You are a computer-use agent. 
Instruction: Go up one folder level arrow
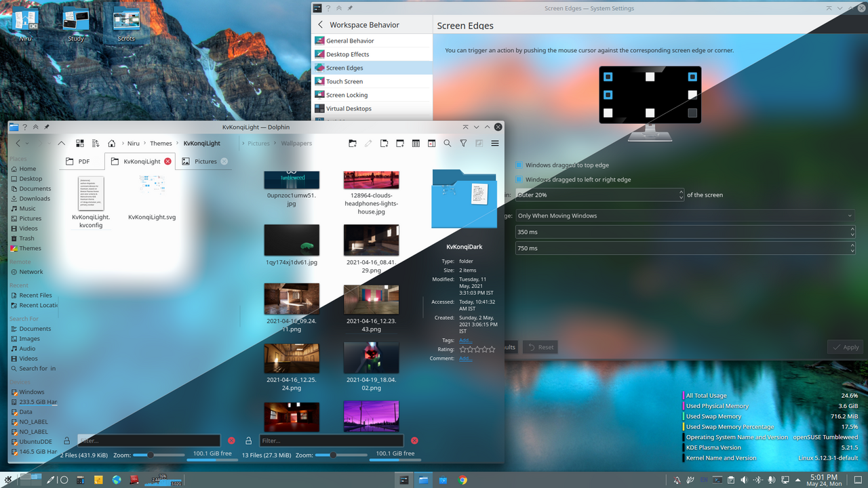61,144
